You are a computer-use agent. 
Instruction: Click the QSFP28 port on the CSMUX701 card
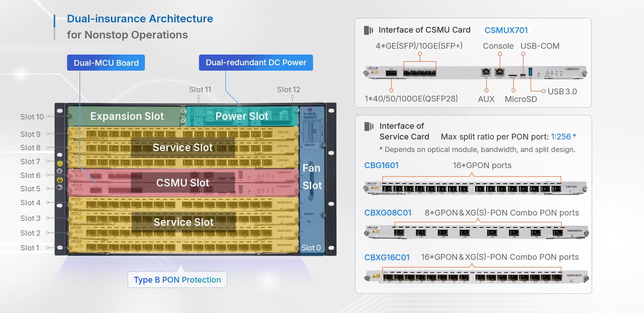click(x=390, y=73)
